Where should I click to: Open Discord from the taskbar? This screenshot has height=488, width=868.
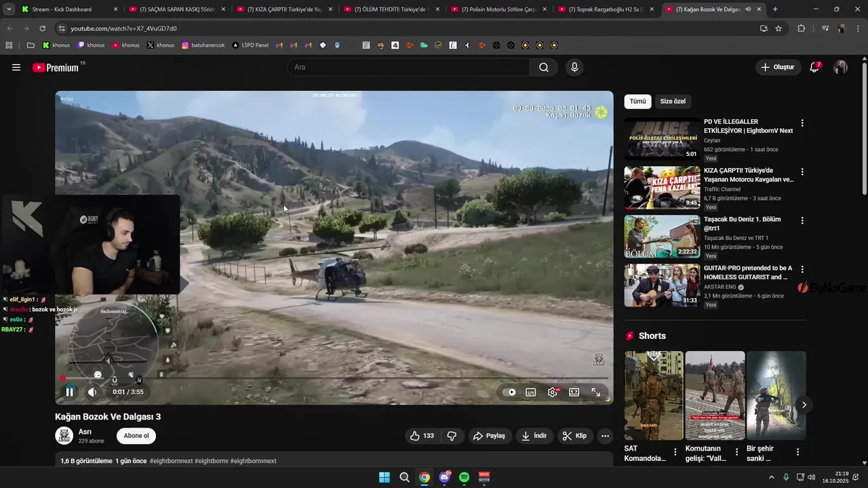(445, 477)
